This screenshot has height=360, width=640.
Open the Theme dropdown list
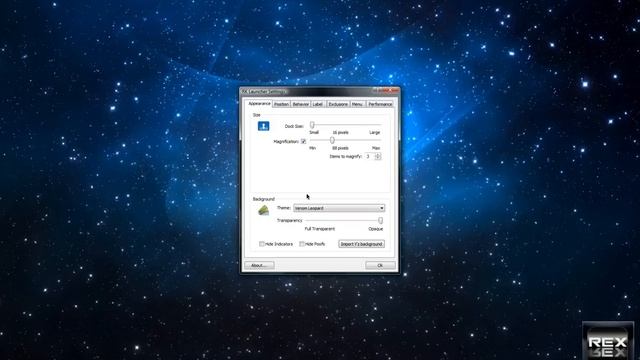coord(339,208)
